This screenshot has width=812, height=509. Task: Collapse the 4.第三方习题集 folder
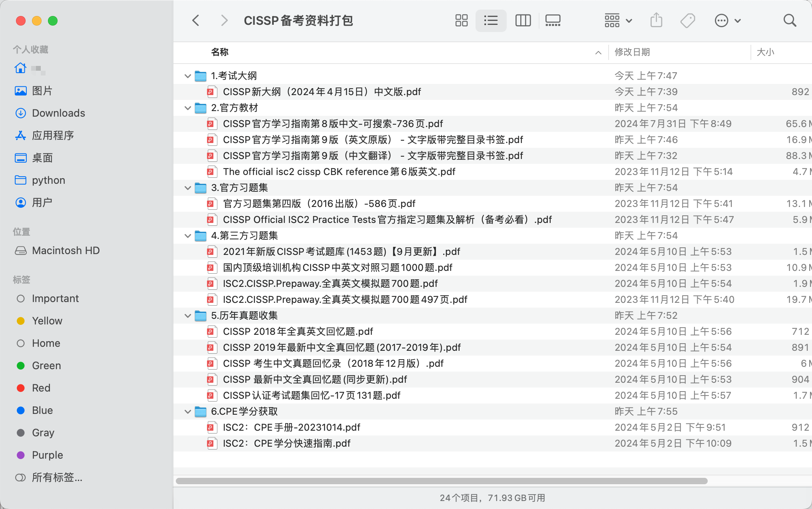point(187,236)
